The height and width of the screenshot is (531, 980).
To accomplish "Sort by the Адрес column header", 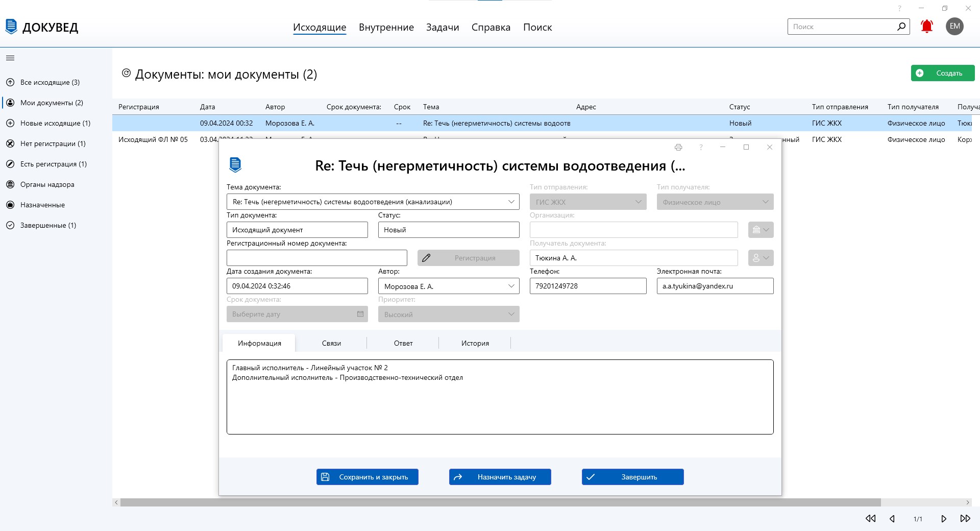I will (586, 107).
